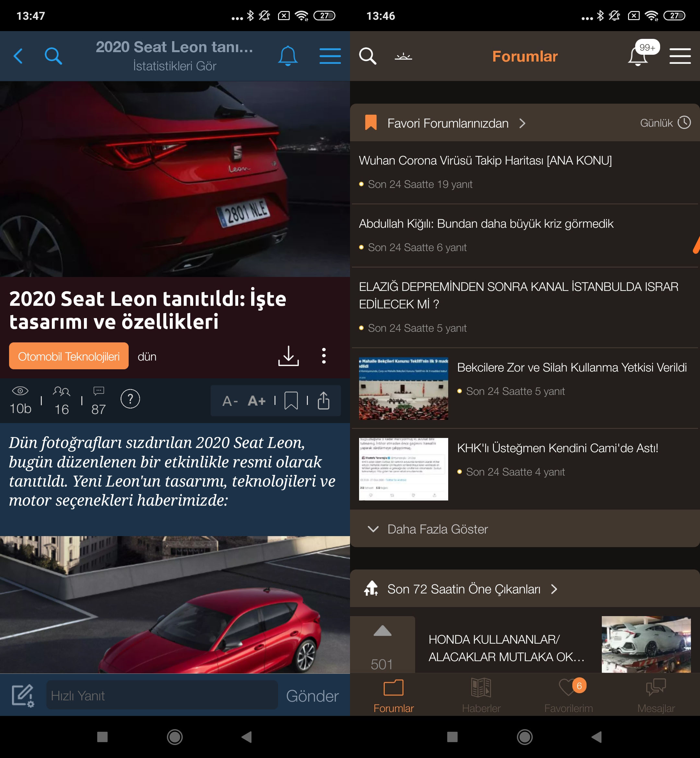Image resolution: width=700 pixels, height=758 pixels.
Task: Tap the Android home button on right screen
Action: (x=525, y=737)
